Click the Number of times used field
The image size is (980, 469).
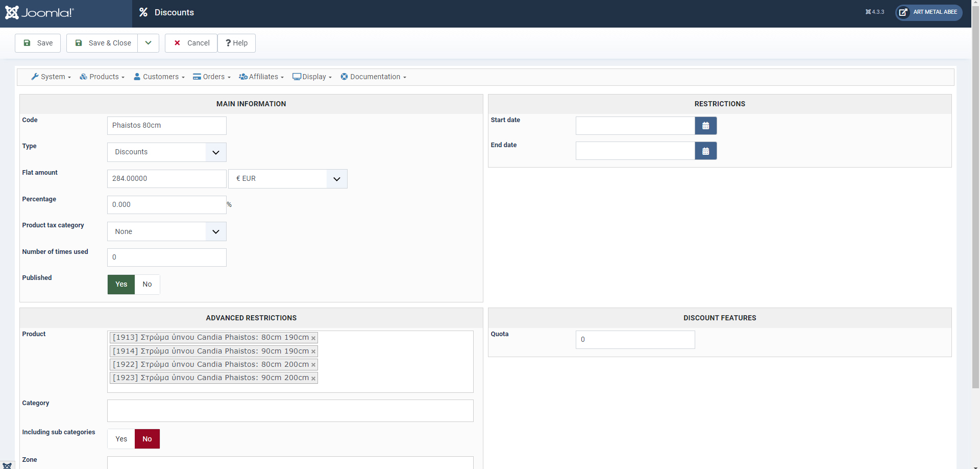[x=167, y=257]
